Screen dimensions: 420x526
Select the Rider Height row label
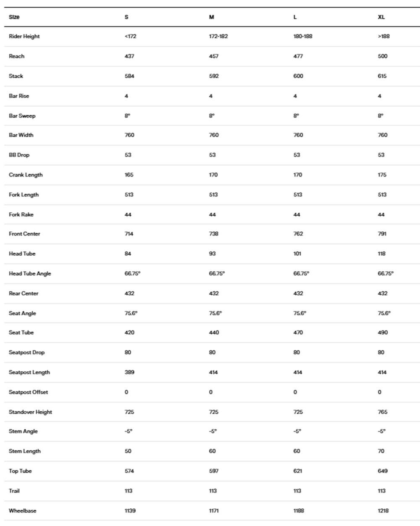[24, 37]
